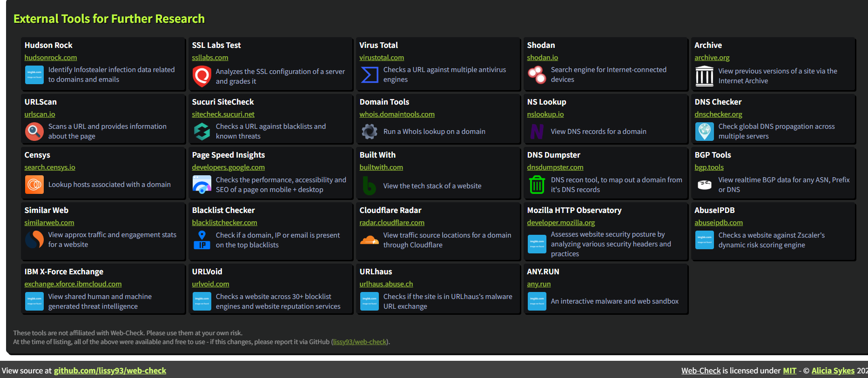868x378 pixels.
Task: Visit Alicia Sykes author link
Action: click(x=833, y=371)
